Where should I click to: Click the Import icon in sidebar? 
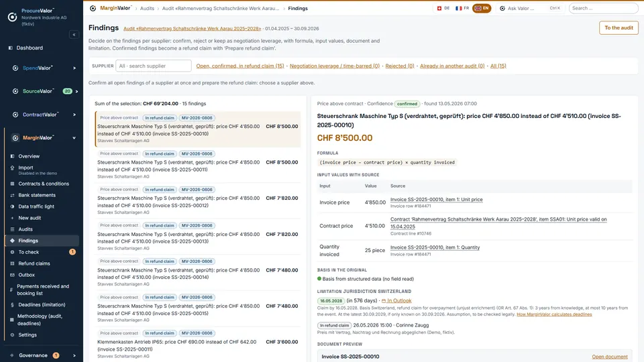point(12,168)
